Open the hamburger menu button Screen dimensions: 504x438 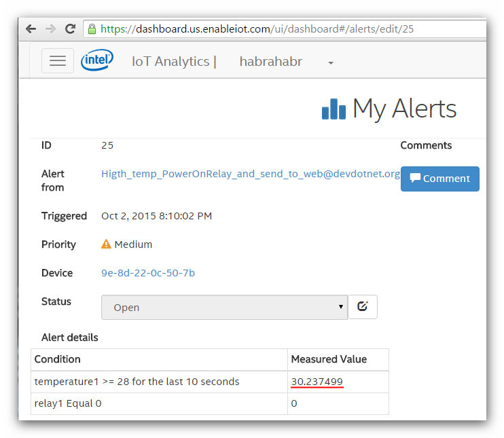[58, 60]
